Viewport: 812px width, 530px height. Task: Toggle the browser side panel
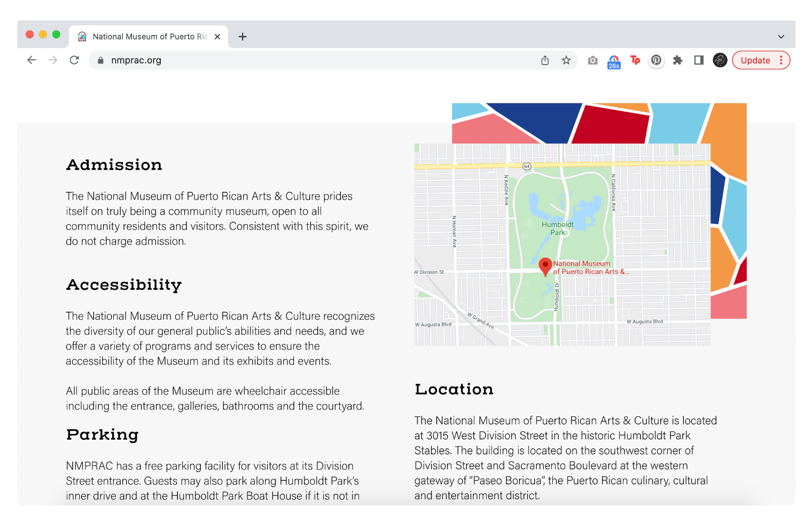[x=699, y=60]
